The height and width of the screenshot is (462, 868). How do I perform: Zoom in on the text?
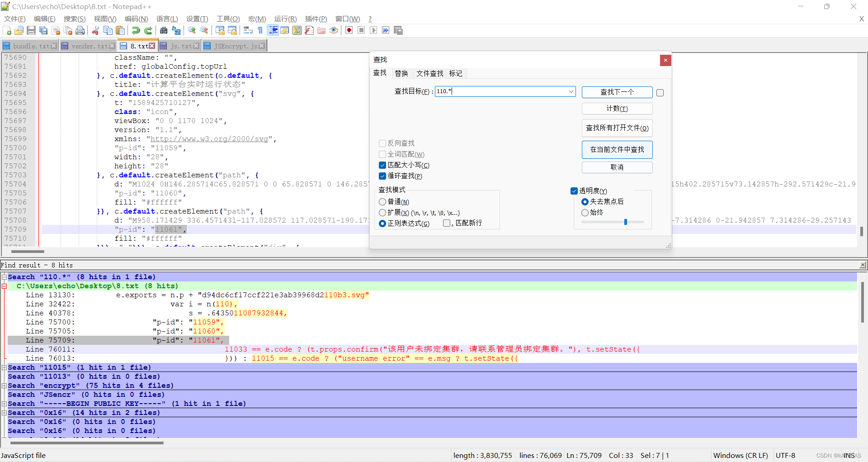[192, 30]
